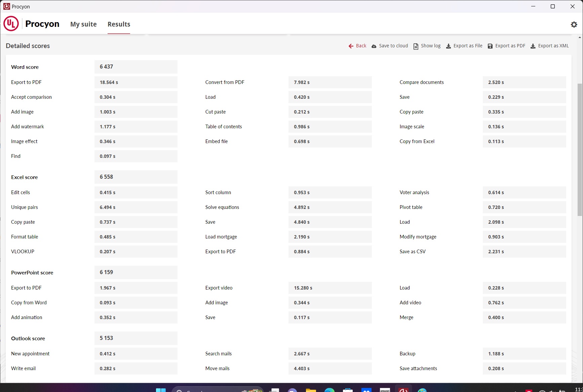Switch to the My suite tab
The image size is (583, 392).
(x=83, y=24)
